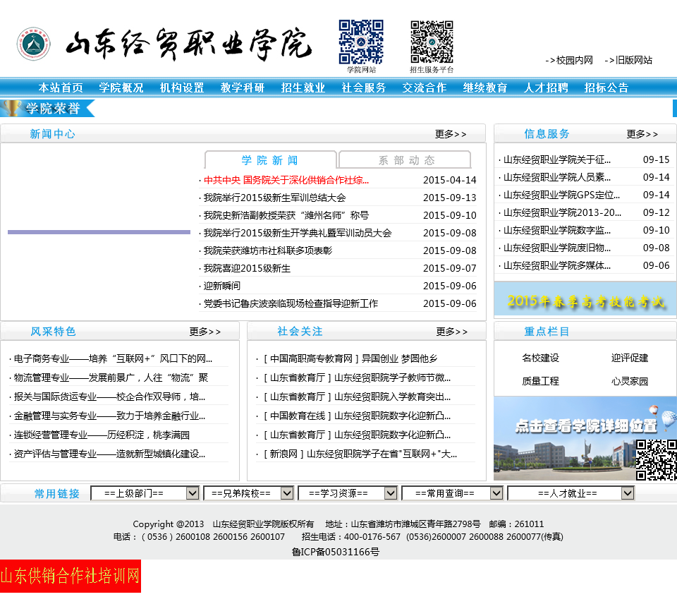Image resolution: width=677 pixels, height=616 pixels.
Task: Click 更多>> in 新闻中心 header
Action: [451, 134]
